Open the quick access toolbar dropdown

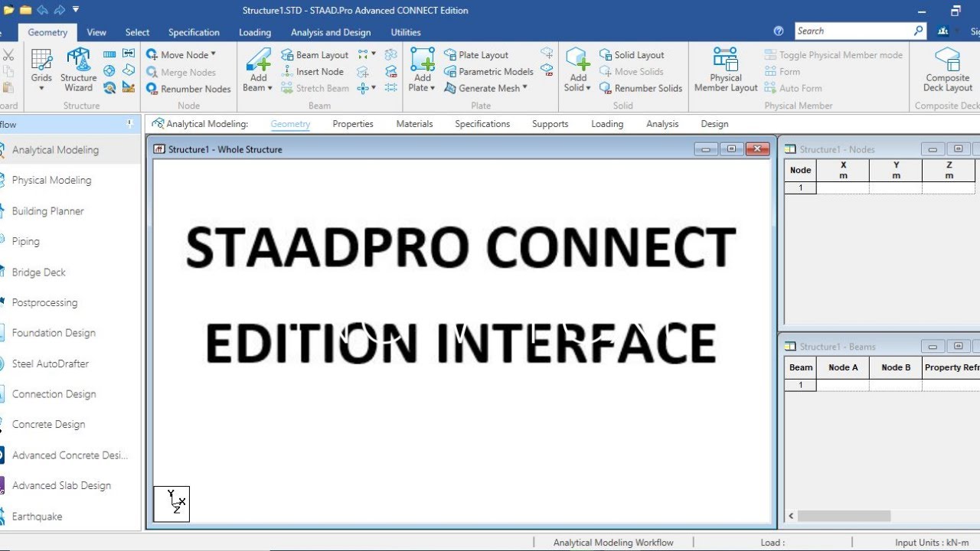point(75,10)
